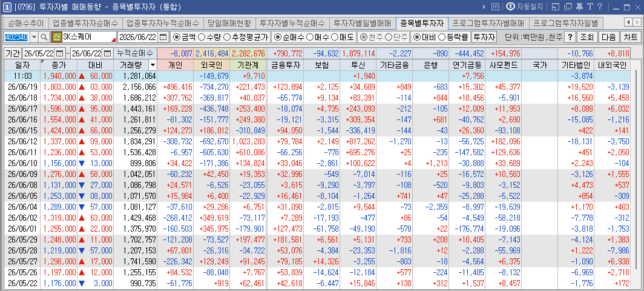This screenshot has height=291, width=644.
Task: Click the 외국인 column header
Action: pyautogui.click(x=211, y=65)
